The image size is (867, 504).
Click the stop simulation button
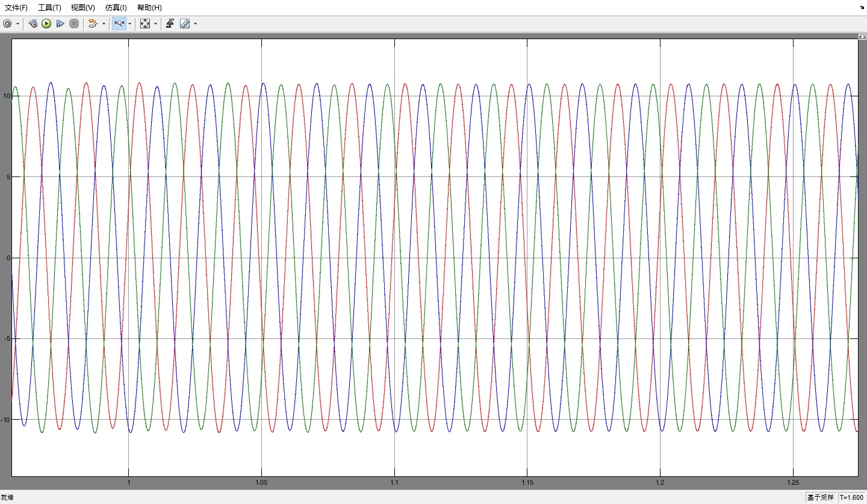click(x=74, y=23)
